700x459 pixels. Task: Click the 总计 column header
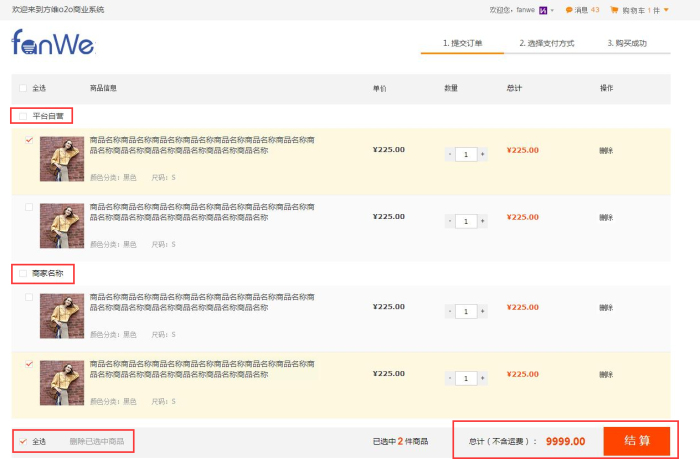514,88
